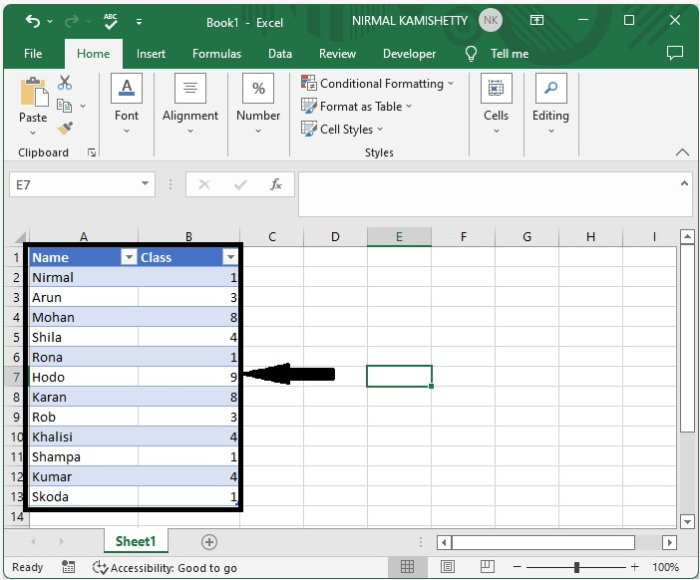Click horizontal scrollbar left arrow
This screenshot has height=580, width=700.
click(x=444, y=542)
